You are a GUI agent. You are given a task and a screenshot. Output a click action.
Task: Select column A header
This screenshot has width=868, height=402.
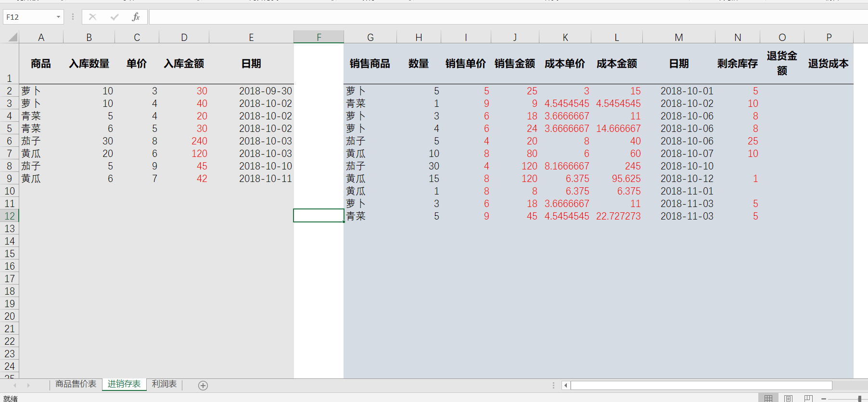click(x=41, y=37)
